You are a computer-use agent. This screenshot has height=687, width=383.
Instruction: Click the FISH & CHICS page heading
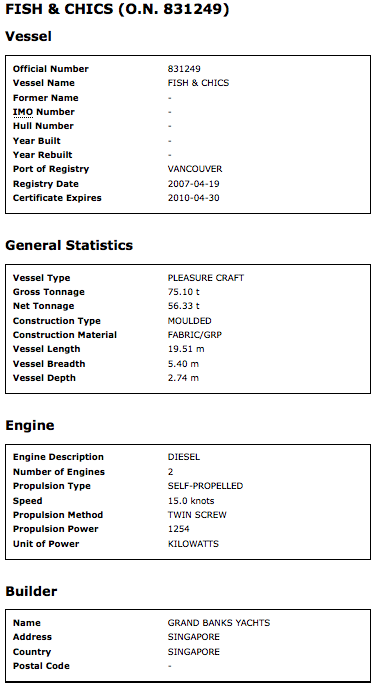[117, 9]
